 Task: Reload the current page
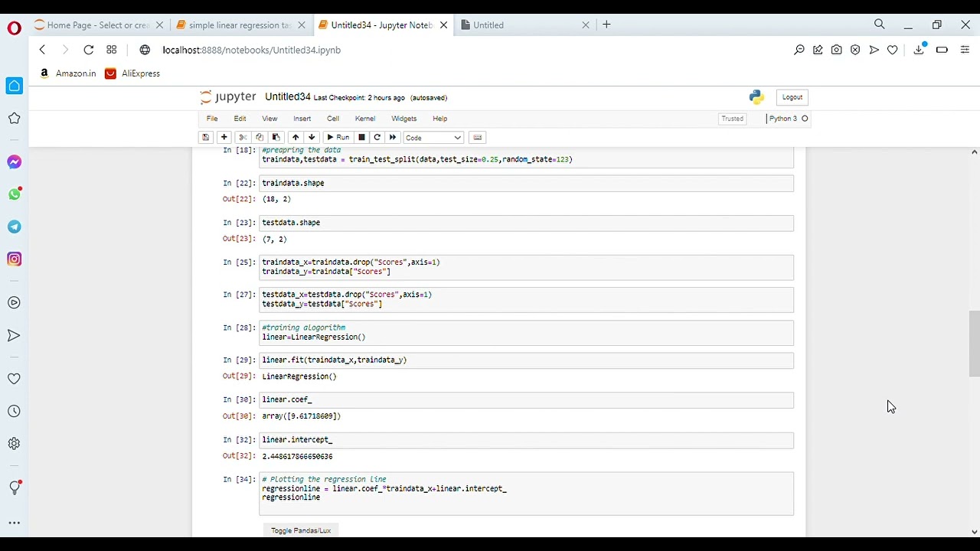point(89,50)
